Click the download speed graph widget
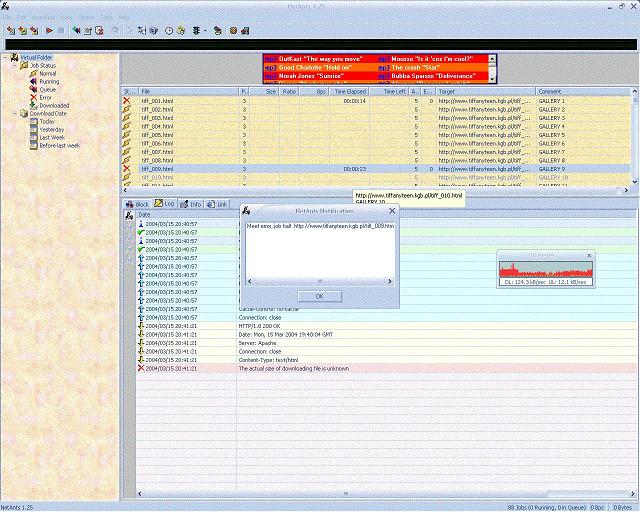This screenshot has height=512, width=640. point(545,270)
